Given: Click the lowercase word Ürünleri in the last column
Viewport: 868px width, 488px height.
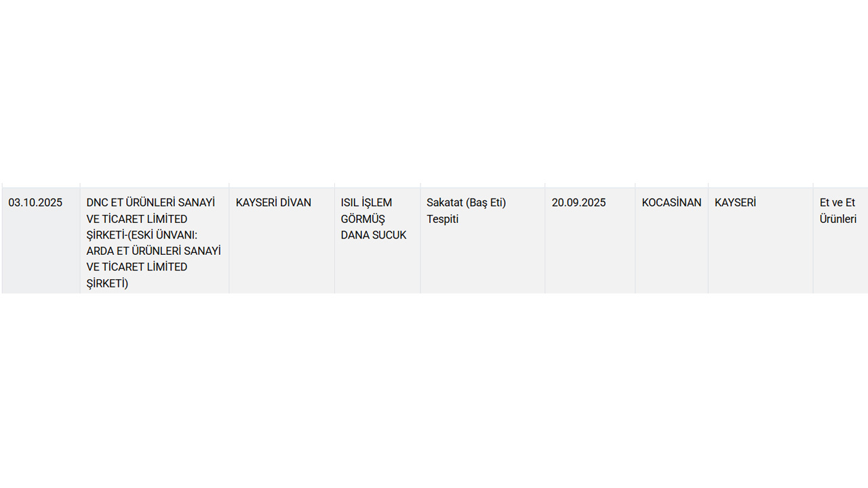Looking at the screenshot, I should pos(838,219).
